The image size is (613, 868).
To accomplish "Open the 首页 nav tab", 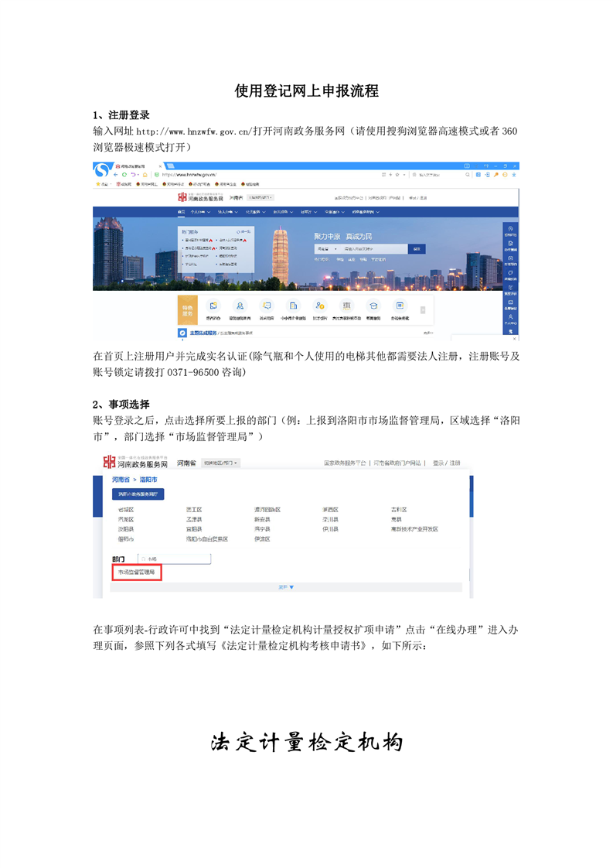I will [x=181, y=211].
